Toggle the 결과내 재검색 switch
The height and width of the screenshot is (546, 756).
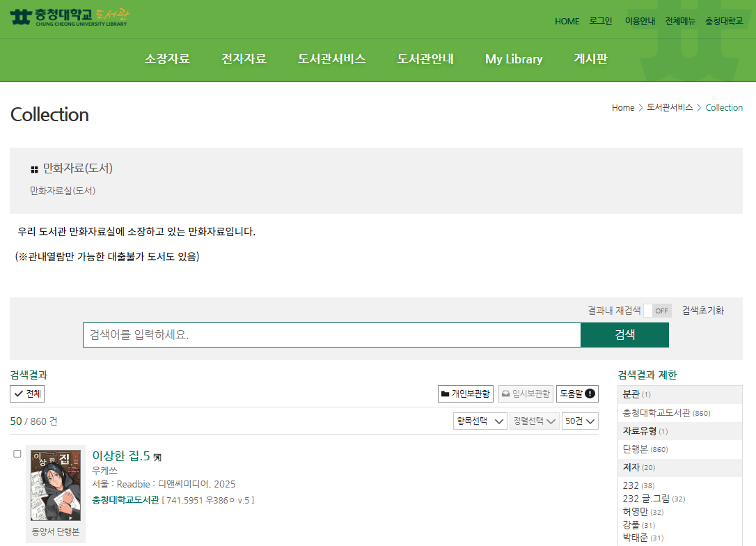657,311
